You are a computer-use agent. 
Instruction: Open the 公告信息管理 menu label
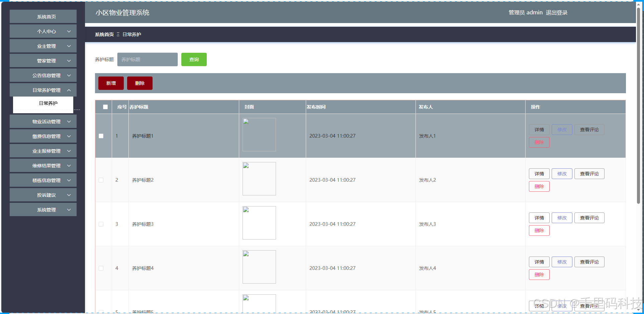[x=47, y=75]
